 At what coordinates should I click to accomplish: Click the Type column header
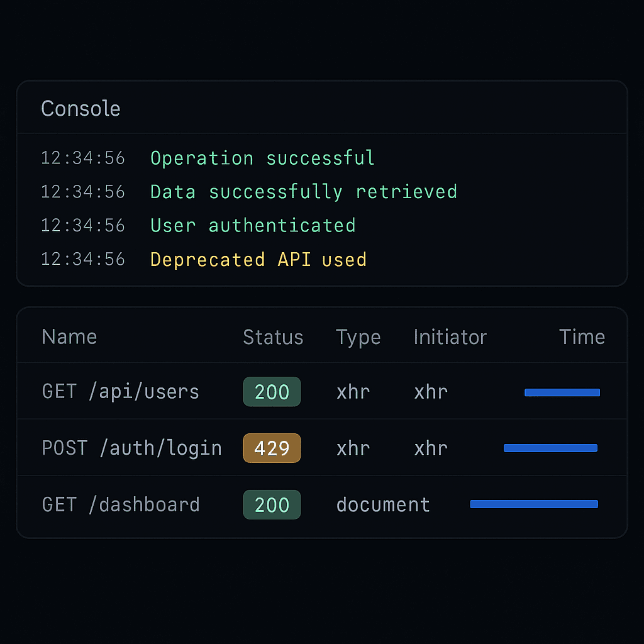[358, 337]
